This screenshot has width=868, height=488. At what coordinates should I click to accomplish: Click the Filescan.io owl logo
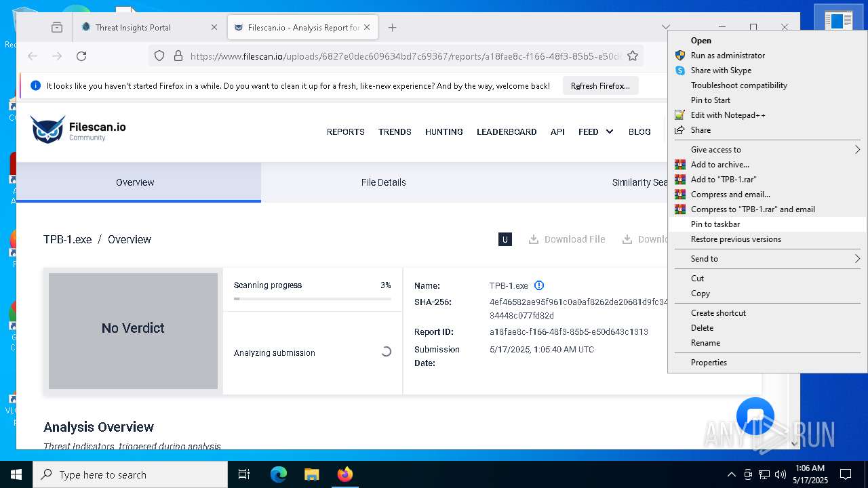47,129
